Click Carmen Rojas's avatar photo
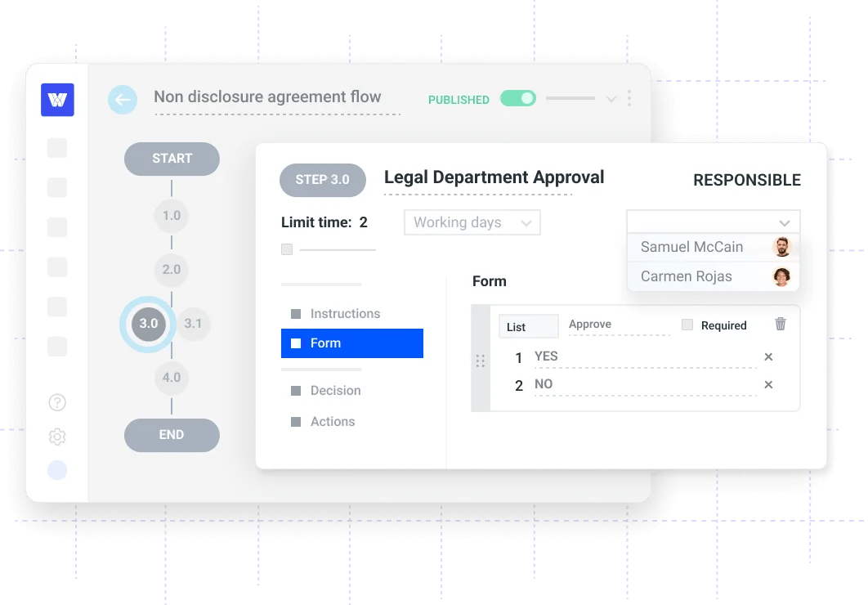 (781, 276)
